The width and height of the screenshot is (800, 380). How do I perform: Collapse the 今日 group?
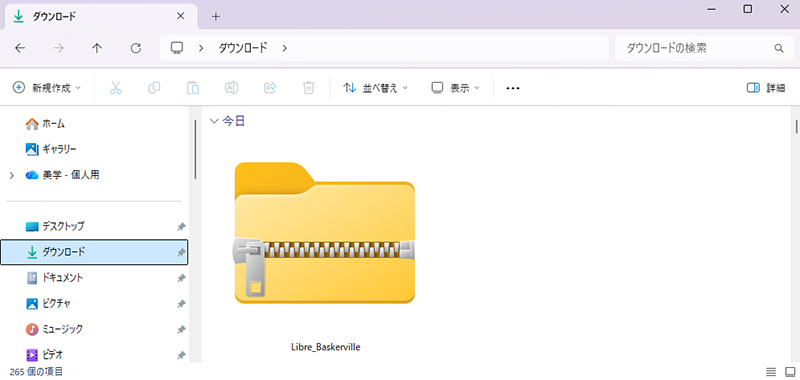coord(214,121)
